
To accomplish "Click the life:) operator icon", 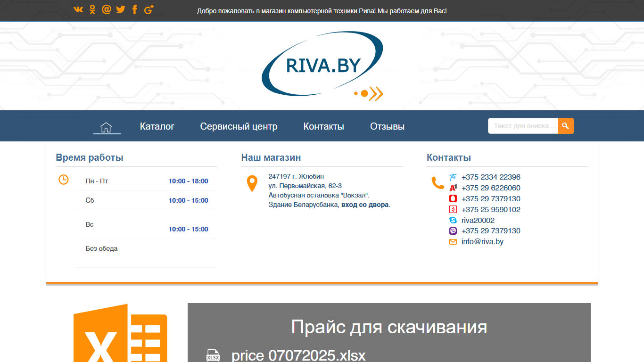I will [x=453, y=210].
